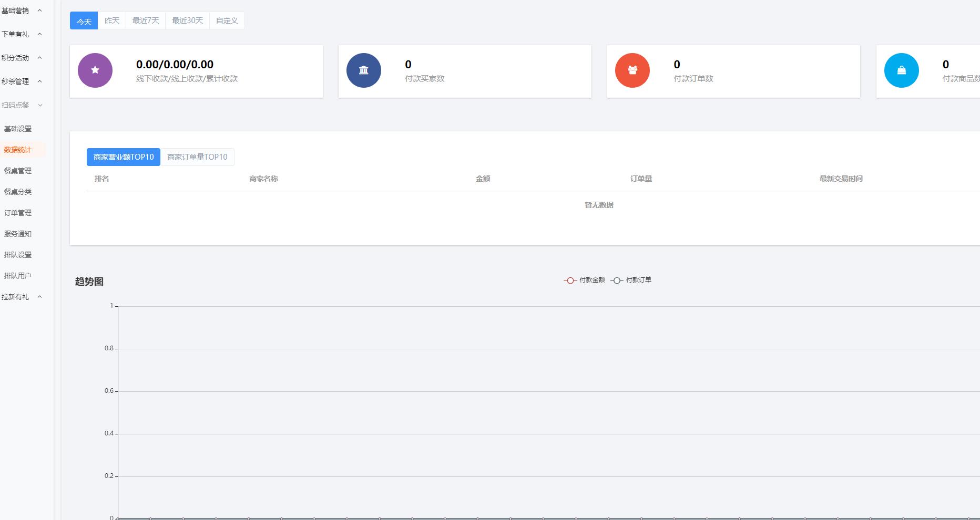Expand the 秒杀管理 sidebar menu

pyautogui.click(x=22, y=81)
